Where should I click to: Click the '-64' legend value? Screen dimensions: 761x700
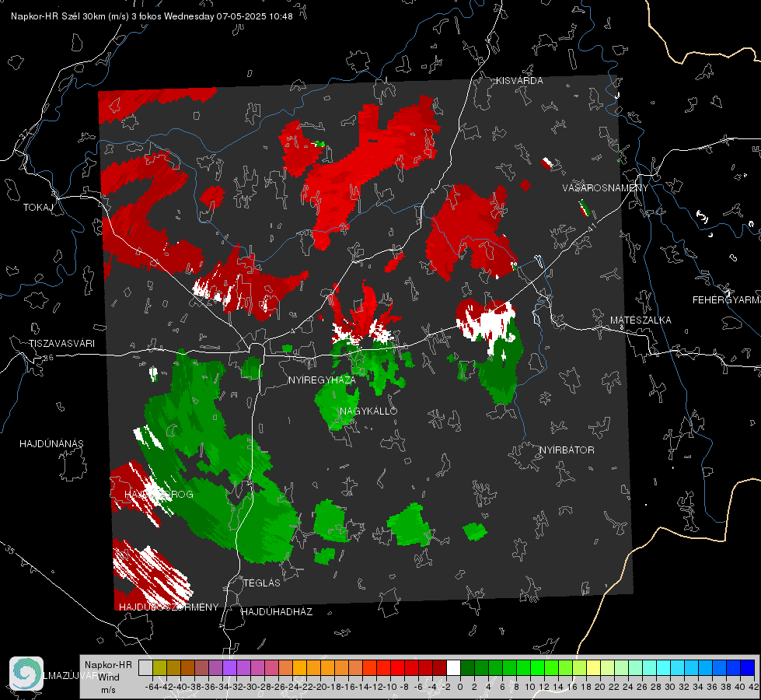[x=152, y=687]
